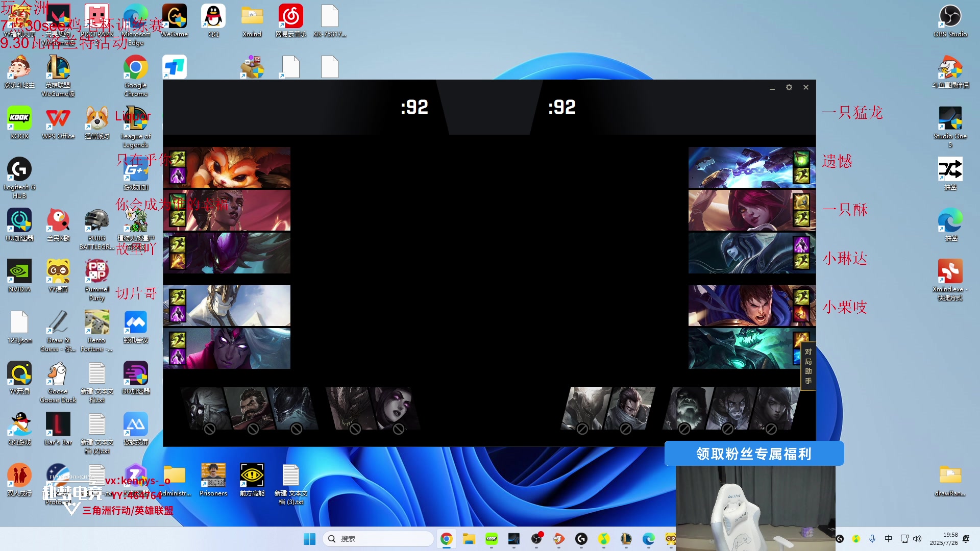Image resolution: width=980 pixels, height=551 pixels.
Task: Open File Explorer from the taskbar
Action: (469, 539)
